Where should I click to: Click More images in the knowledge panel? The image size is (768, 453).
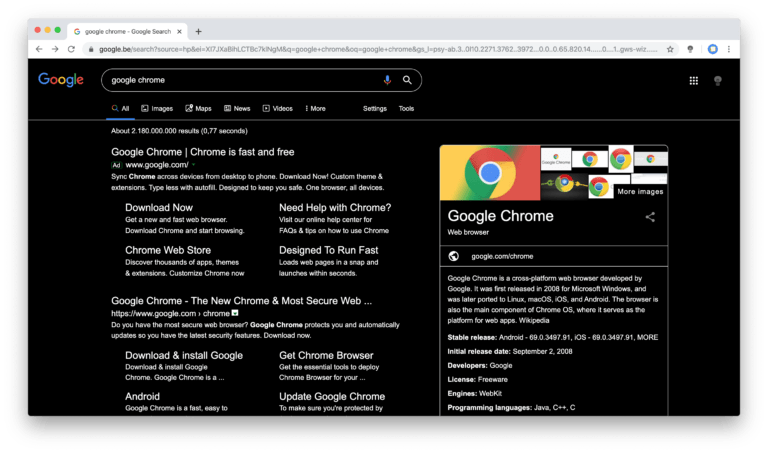[x=640, y=191]
